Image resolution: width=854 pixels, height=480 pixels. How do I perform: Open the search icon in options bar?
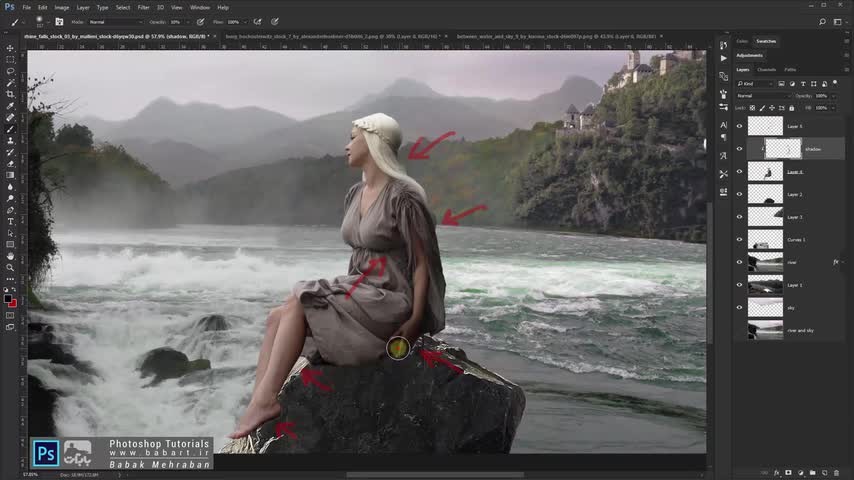point(822,22)
